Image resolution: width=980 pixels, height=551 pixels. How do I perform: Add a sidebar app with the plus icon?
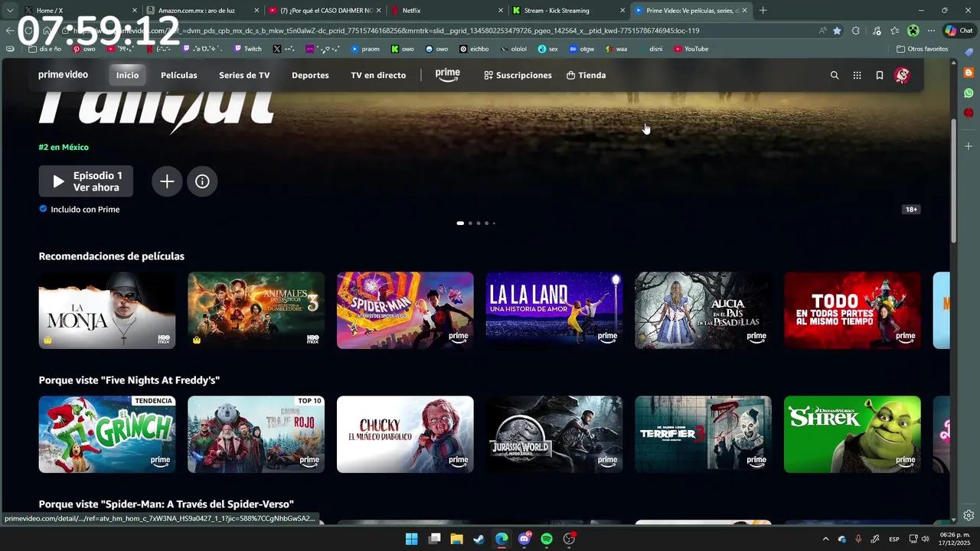[x=969, y=145]
